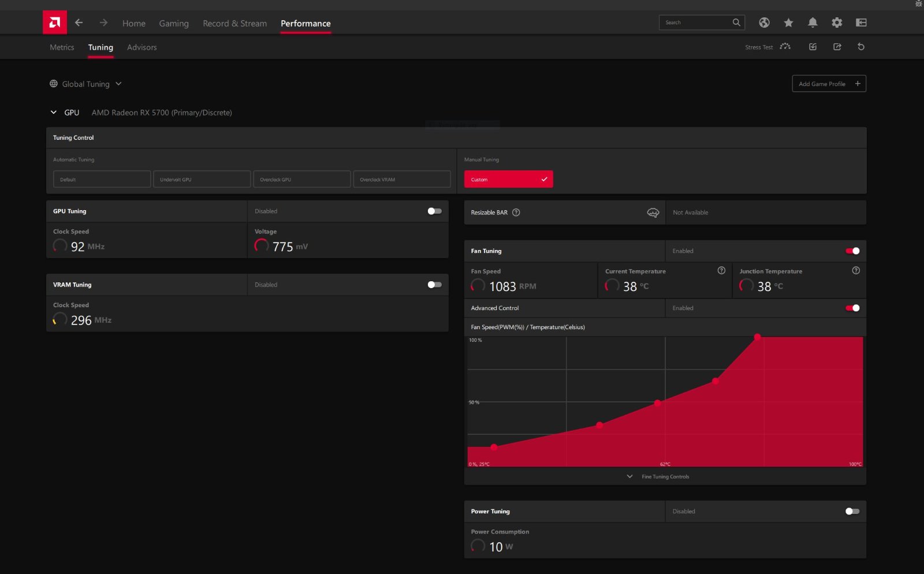Open settings gear icon
Viewport: 924px width, 574px height.
coord(837,23)
